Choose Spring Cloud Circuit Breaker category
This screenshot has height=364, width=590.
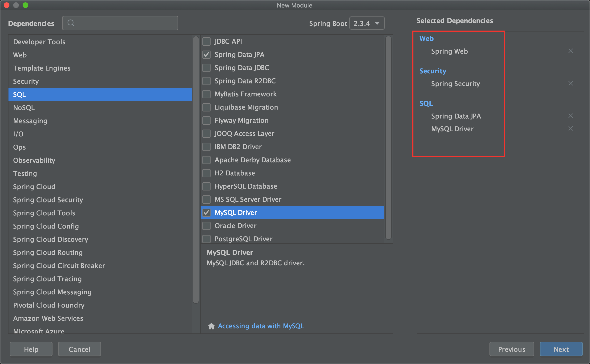pyautogui.click(x=100, y=265)
